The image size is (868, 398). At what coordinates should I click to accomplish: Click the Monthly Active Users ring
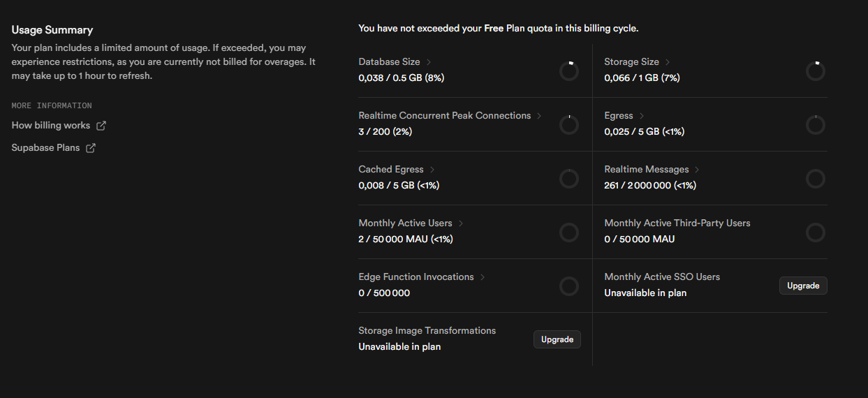[569, 233]
